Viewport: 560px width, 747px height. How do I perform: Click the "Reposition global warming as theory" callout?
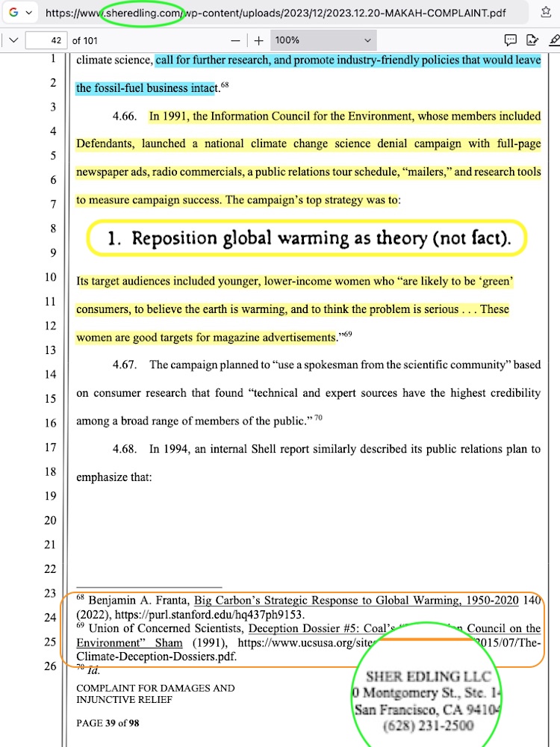(308, 238)
